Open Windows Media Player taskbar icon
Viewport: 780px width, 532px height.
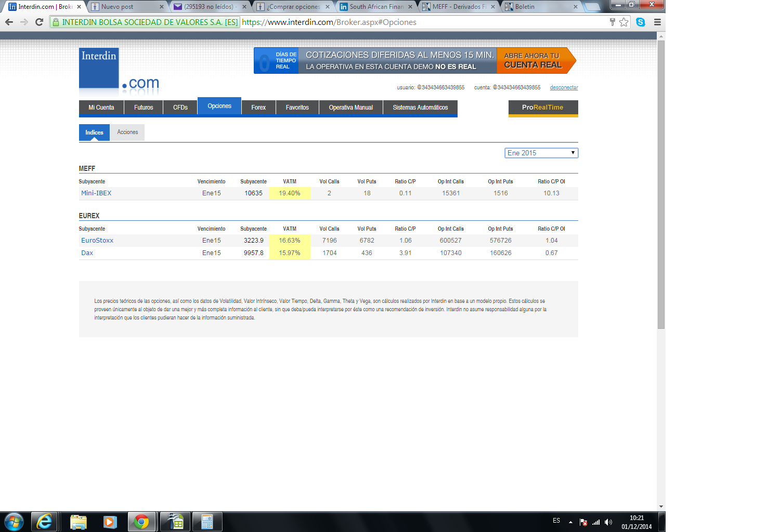coord(110,522)
